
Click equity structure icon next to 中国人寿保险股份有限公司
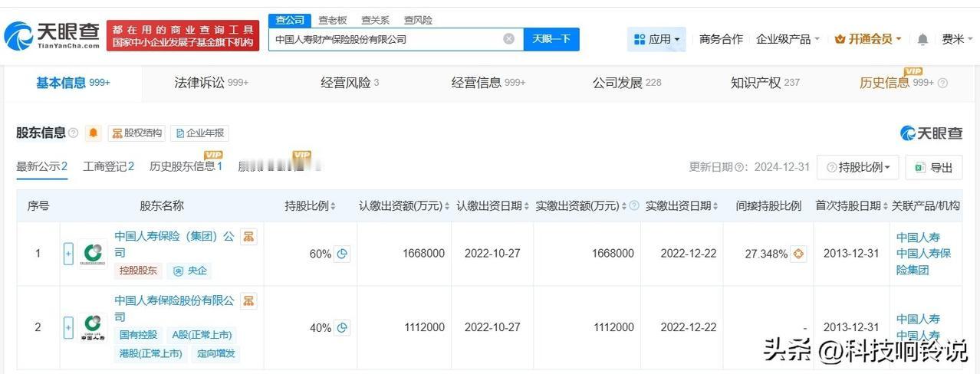click(248, 301)
